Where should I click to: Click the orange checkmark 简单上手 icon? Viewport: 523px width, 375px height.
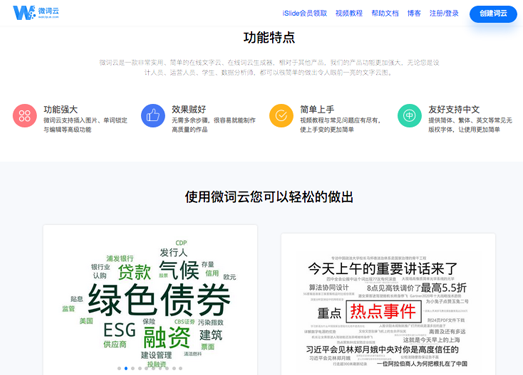(x=281, y=116)
